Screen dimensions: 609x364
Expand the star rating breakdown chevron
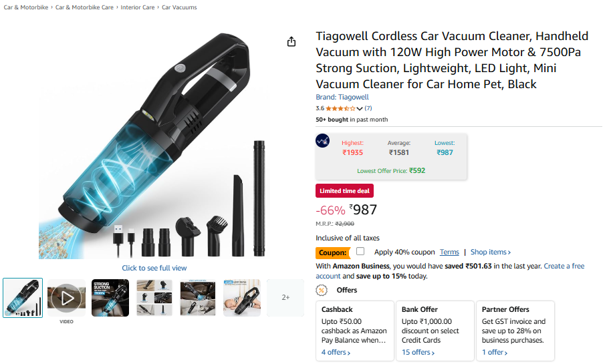click(360, 109)
